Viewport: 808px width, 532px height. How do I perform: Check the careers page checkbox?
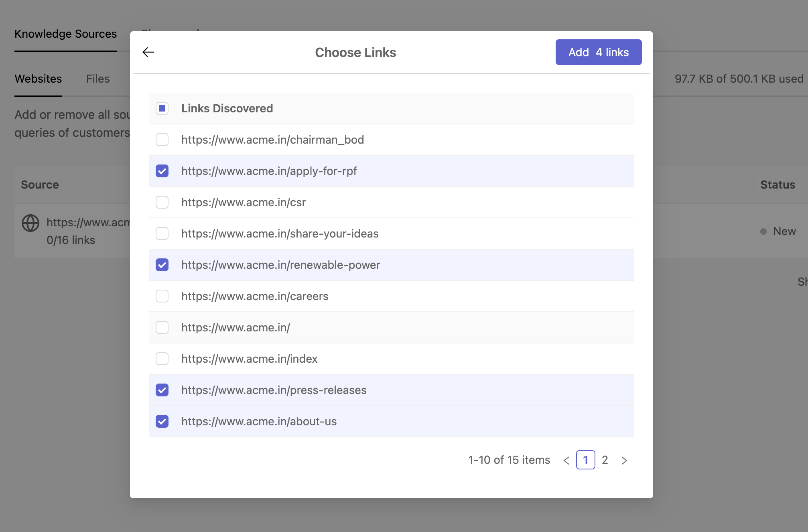point(162,296)
